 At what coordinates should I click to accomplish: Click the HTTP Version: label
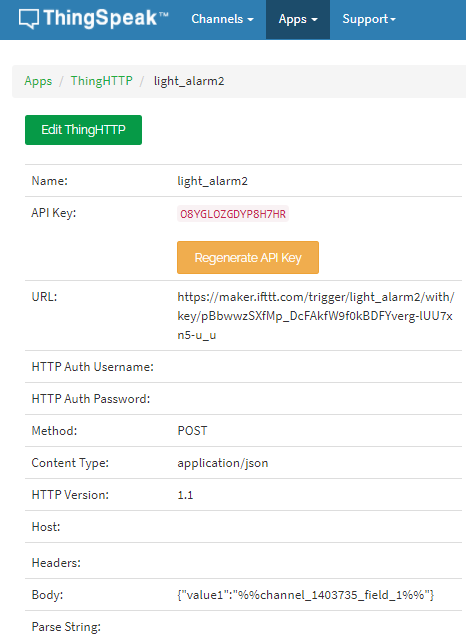[x=70, y=495]
